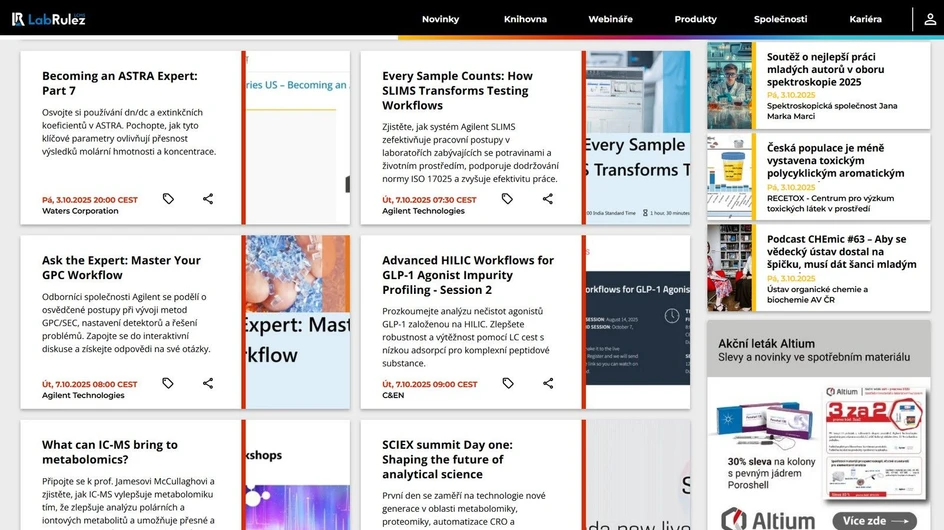Click the 30% sleva na kolony text
Screen dimensions: 944x530
771,473
